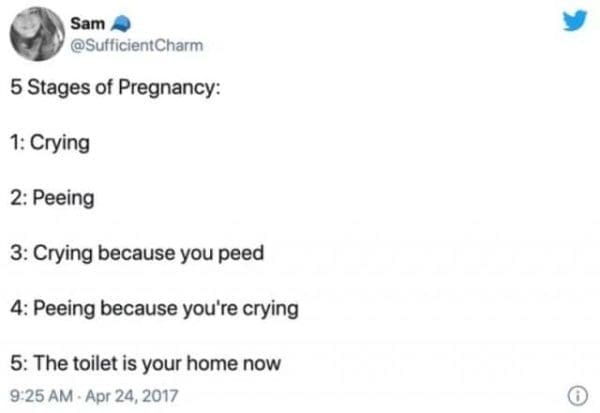Click the 'Peeing because you're crying' line

pyautogui.click(x=155, y=308)
